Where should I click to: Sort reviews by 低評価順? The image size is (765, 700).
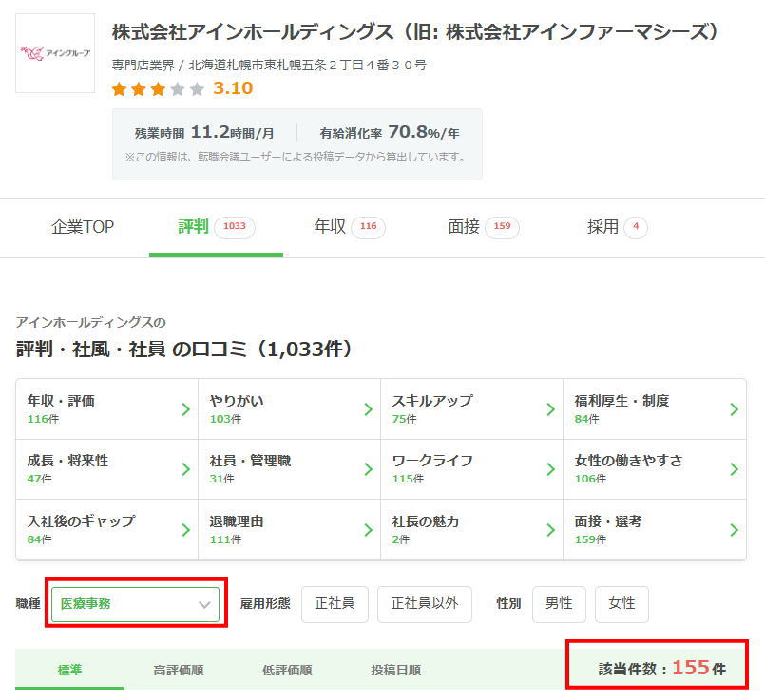coord(287,670)
